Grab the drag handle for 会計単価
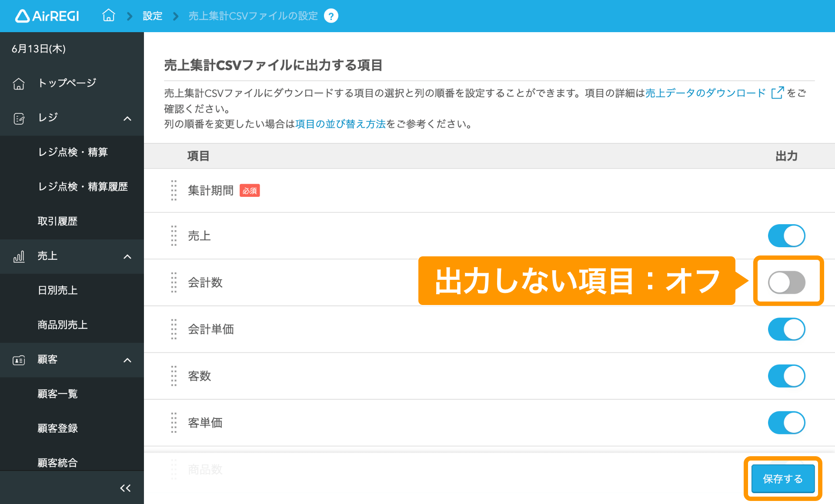The image size is (835, 504). (x=174, y=329)
